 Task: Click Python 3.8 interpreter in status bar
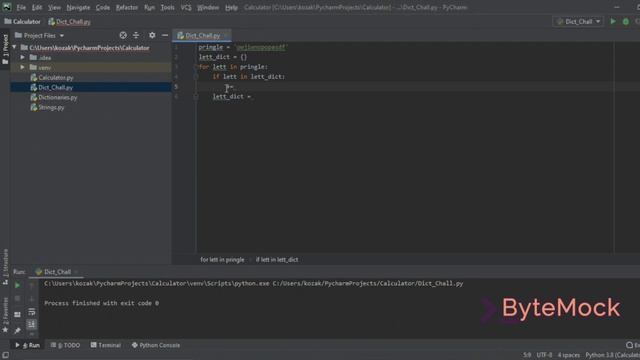612,355
